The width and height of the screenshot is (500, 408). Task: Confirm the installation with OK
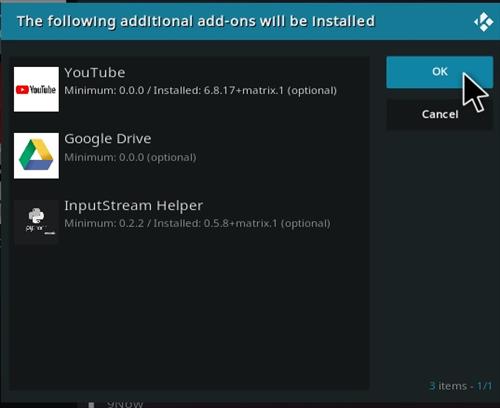439,72
